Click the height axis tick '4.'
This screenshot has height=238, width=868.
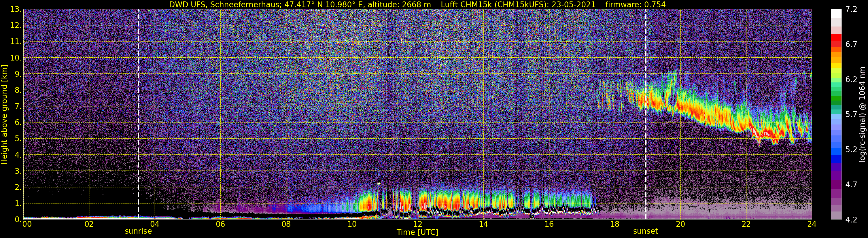[x=18, y=155]
